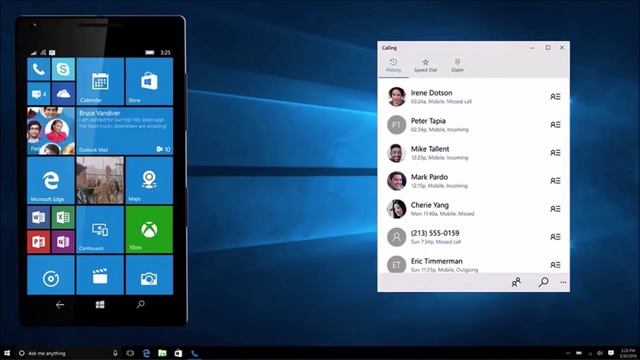The width and height of the screenshot is (640, 360).
Task: Click the PT avatar for Peter Tapia
Action: tap(396, 125)
